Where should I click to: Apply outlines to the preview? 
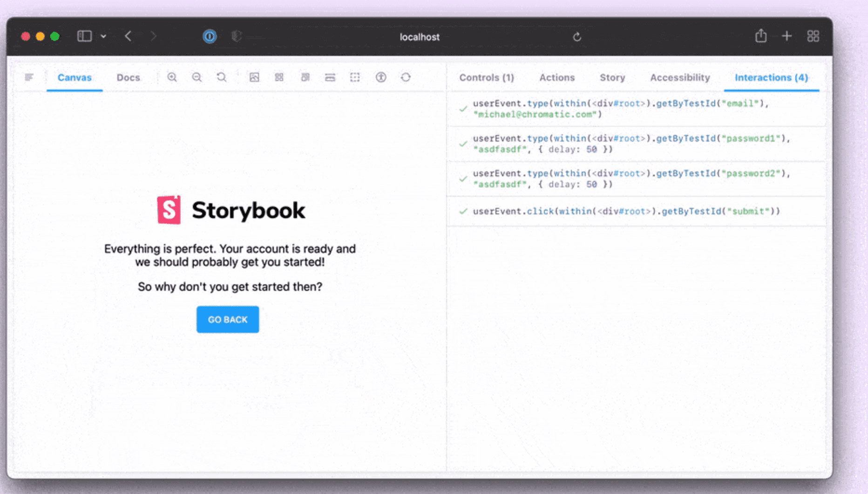(x=355, y=77)
